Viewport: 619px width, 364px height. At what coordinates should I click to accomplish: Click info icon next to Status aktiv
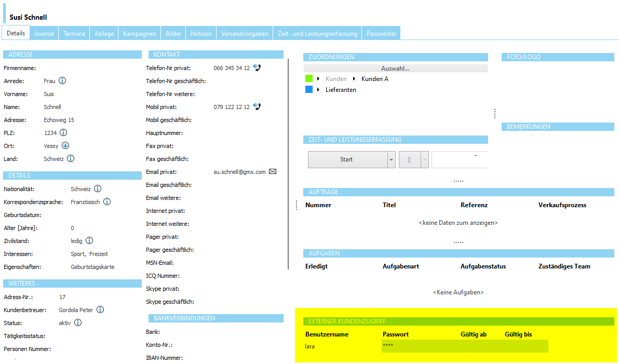pos(78,323)
